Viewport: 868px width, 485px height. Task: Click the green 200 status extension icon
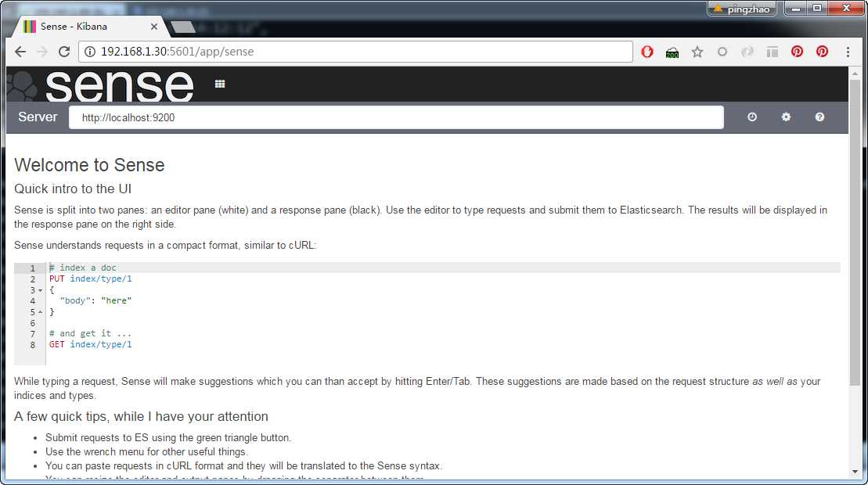(x=672, y=52)
